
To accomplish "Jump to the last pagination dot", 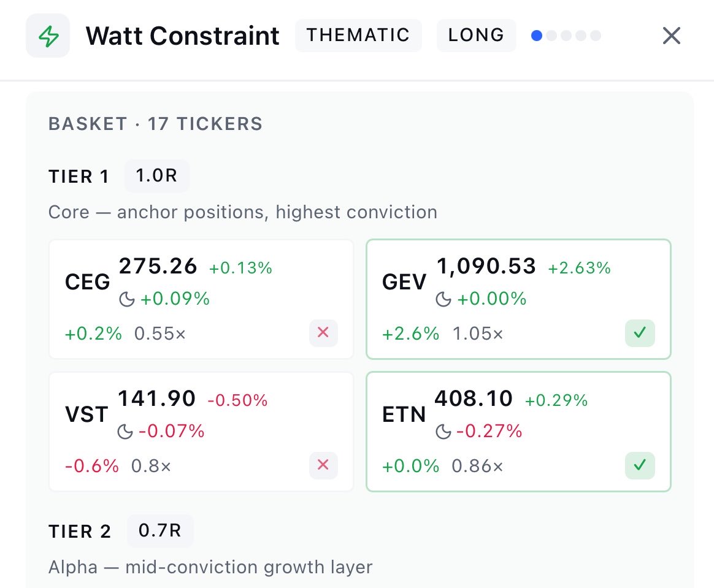I will coord(596,36).
